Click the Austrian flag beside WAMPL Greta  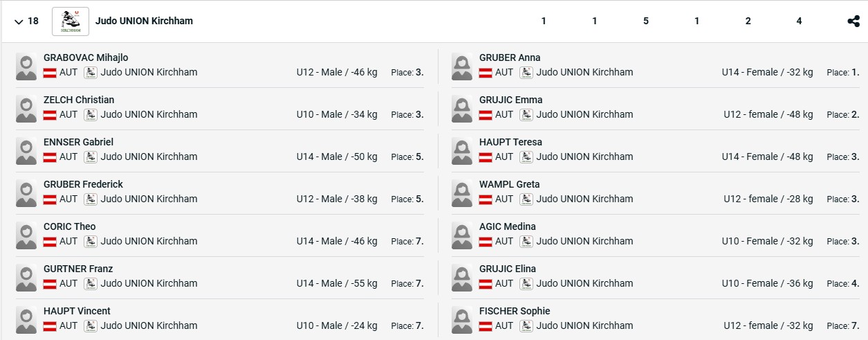tap(486, 199)
